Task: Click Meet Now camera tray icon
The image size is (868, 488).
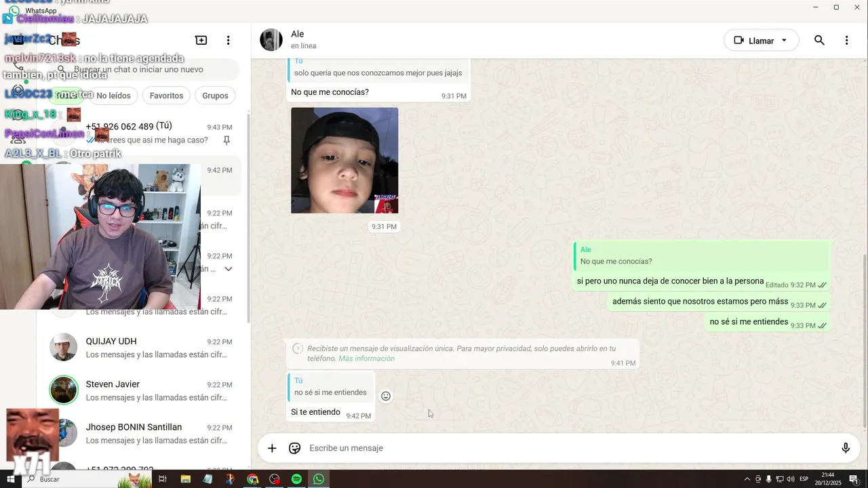Action: coord(758,479)
